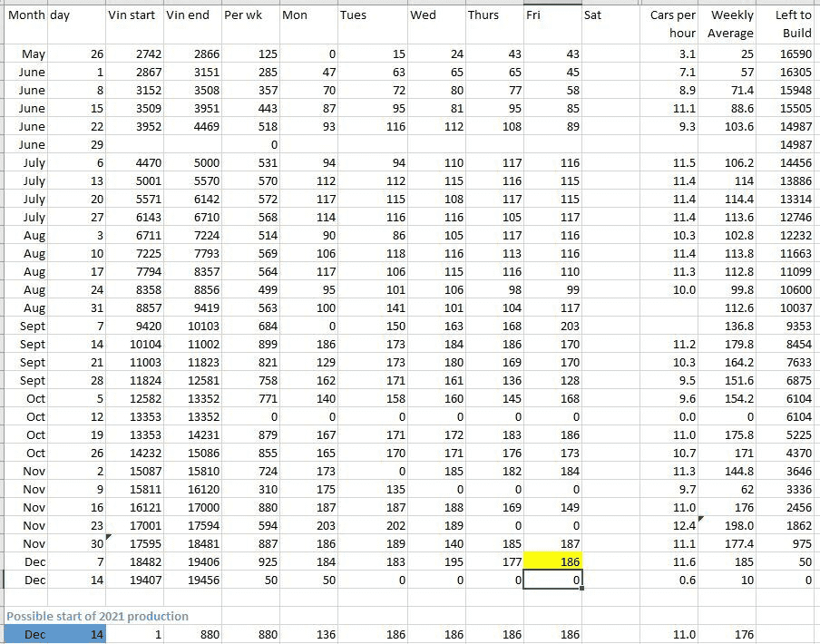Click the Per wk cell showing 925
The height and width of the screenshot is (644, 820).
point(249,562)
